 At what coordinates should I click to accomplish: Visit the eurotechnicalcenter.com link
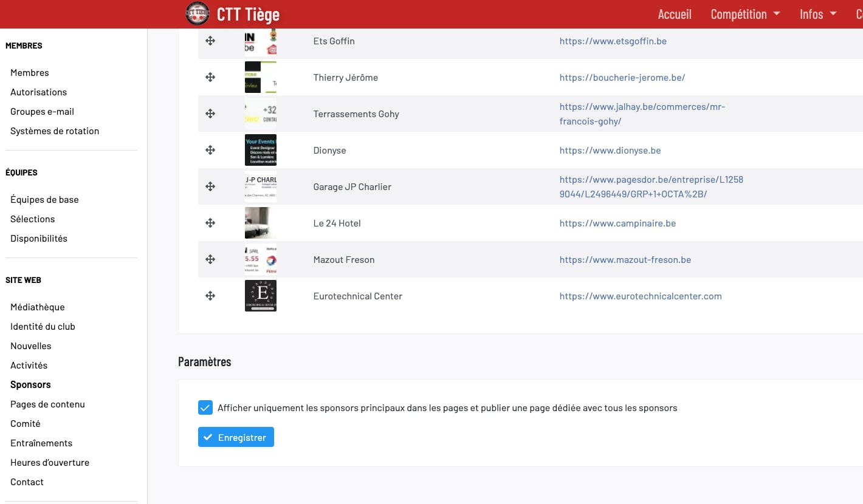coord(641,296)
